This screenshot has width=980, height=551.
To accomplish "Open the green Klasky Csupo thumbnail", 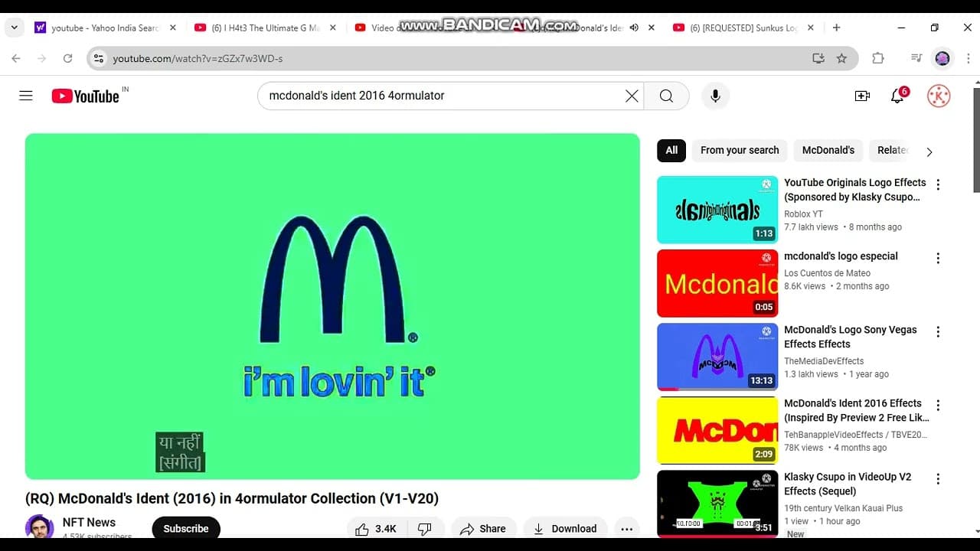I will [717, 504].
